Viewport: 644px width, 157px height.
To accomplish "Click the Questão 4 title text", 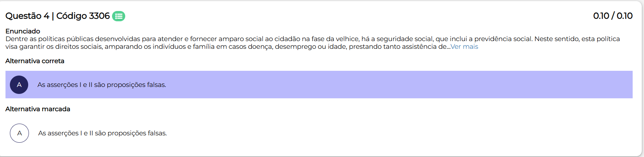I will pyautogui.click(x=27, y=16).
